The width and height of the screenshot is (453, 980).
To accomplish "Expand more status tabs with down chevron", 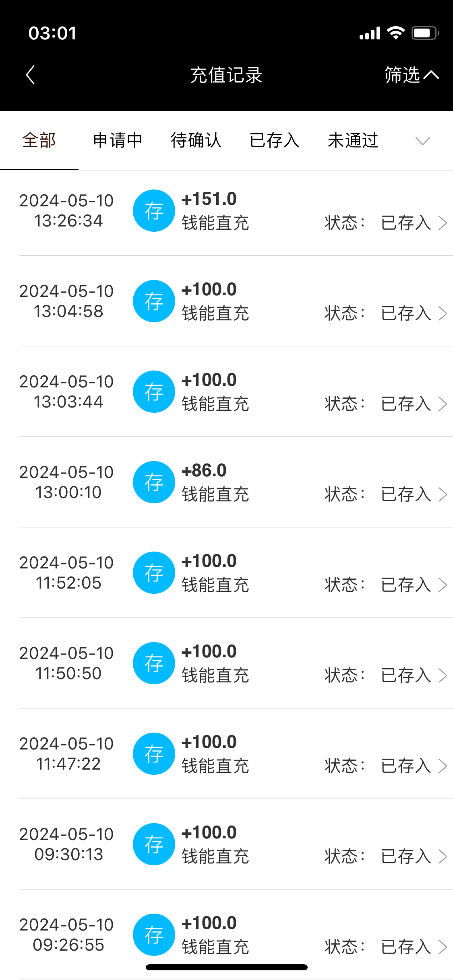I will [422, 141].
